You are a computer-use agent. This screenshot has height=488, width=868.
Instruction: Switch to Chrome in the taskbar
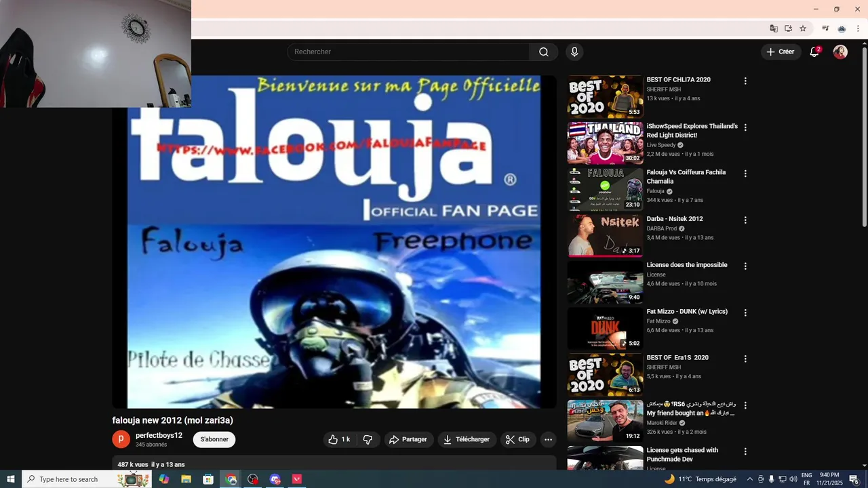pos(231,479)
